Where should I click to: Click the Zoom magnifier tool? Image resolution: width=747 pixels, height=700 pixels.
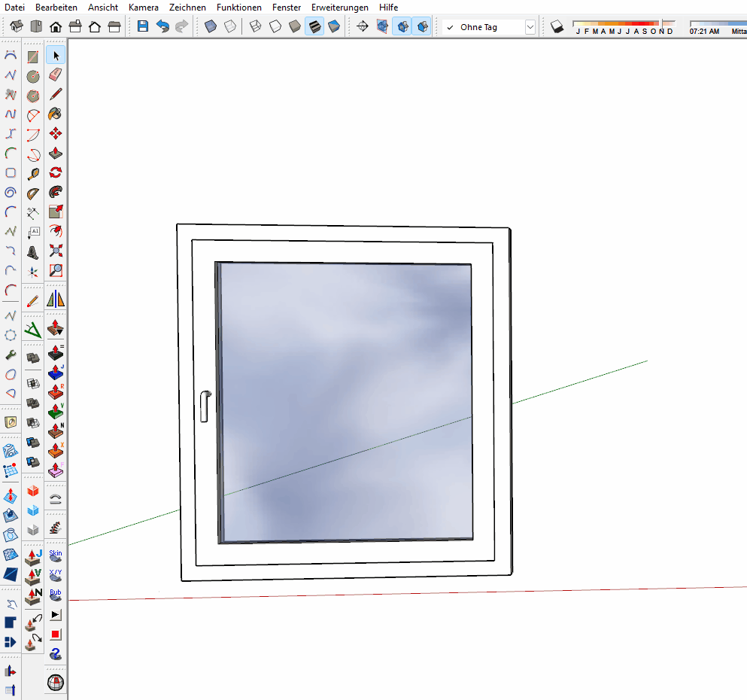coord(56,270)
